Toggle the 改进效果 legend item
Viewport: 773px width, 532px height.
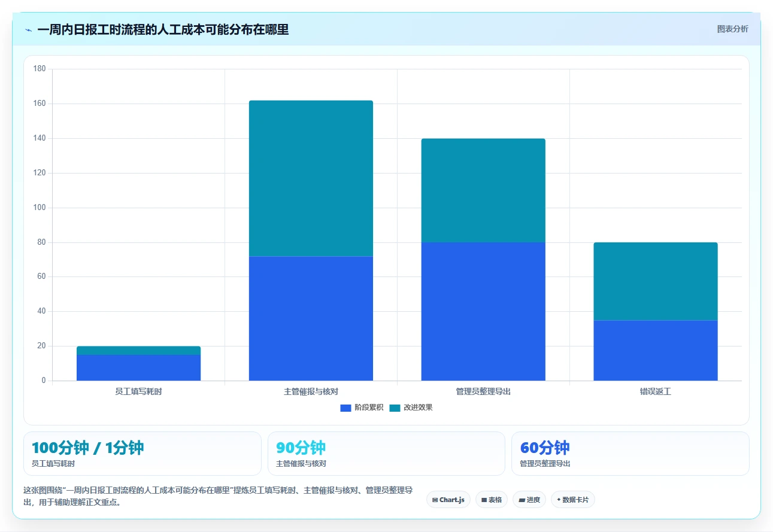point(411,408)
